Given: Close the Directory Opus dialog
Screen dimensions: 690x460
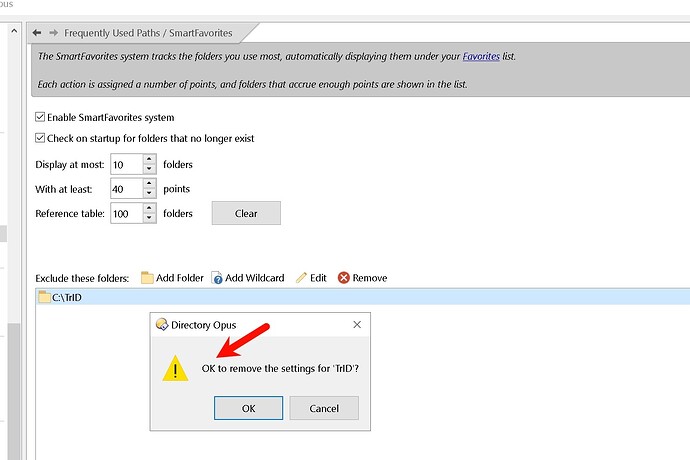Looking at the screenshot, I should 356,324.
